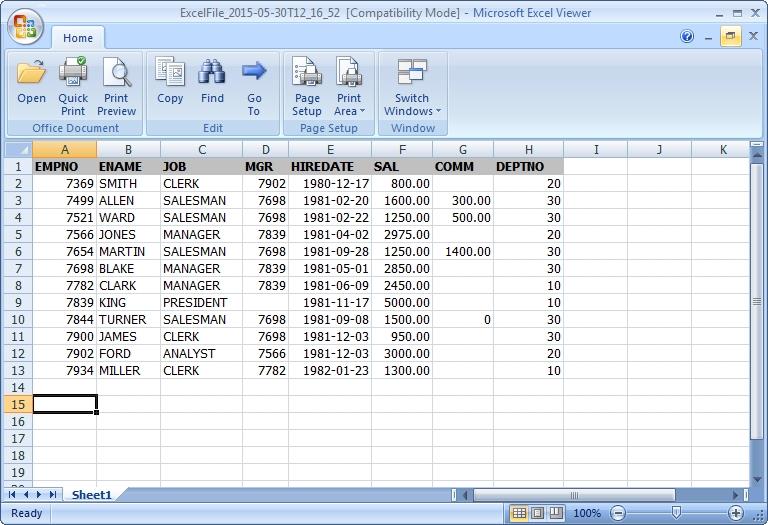
Task: Select cell containing PRESIDENT
Action: pos(201,303)
